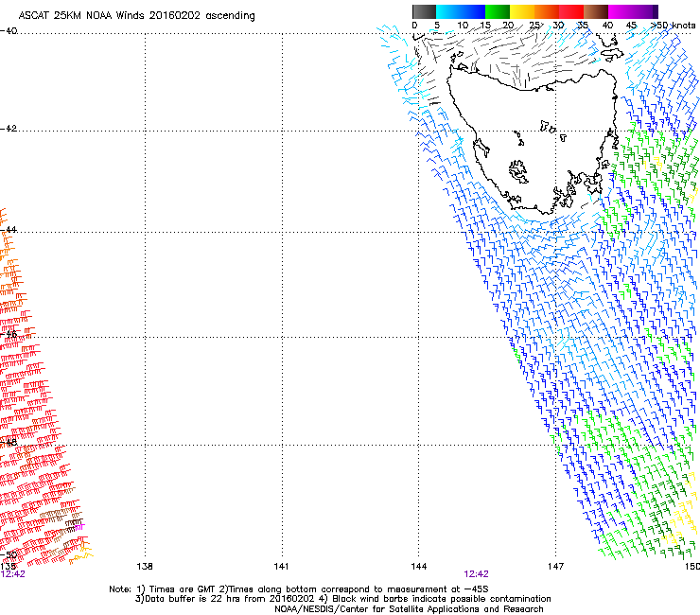This screenshot has width=700, height=615.
Task: Click the '>50 knots' legend label
Action: (x=674, y=26)
